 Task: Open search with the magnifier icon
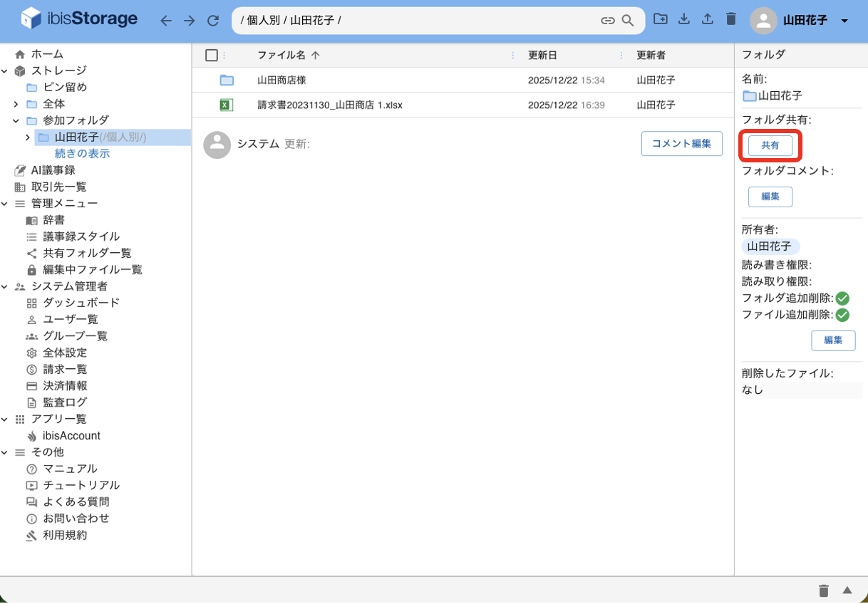[626, 21]
